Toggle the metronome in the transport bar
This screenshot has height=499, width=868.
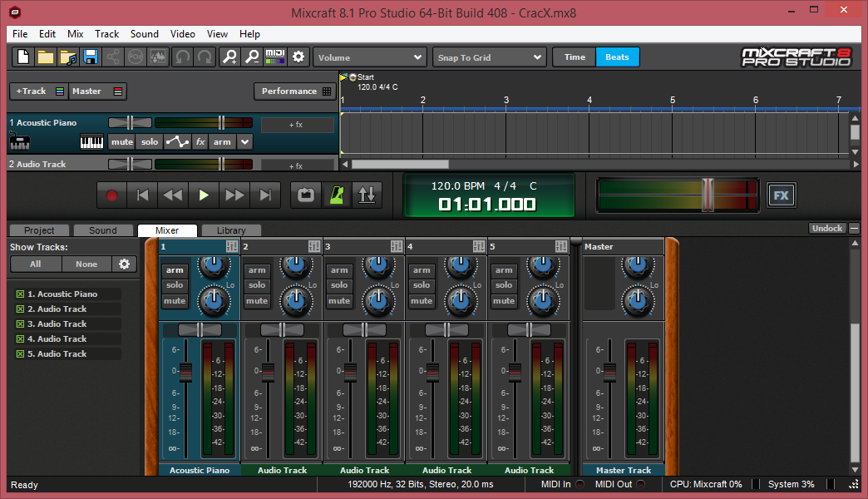click(337, 195)
